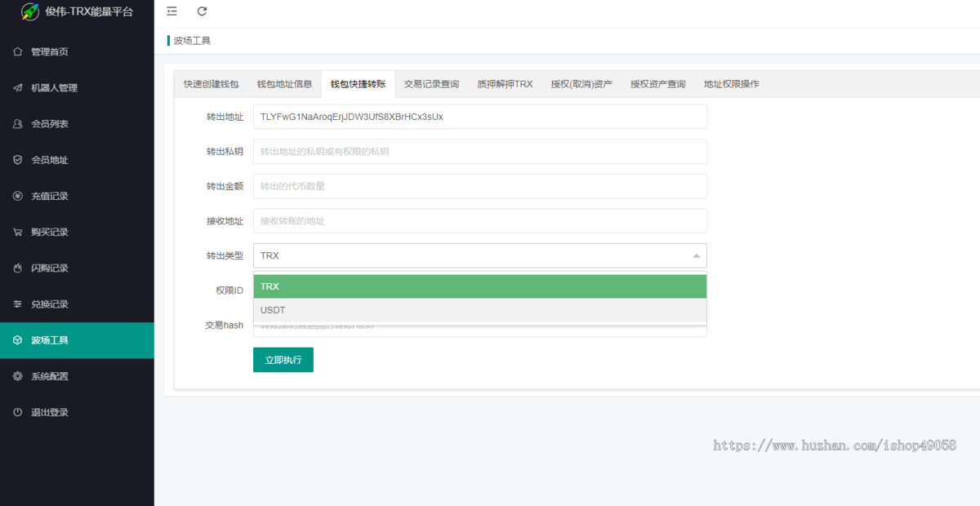Click the gear icon for 系统配置
Viewport: 980px width, 506px height.
click(17, 376)
